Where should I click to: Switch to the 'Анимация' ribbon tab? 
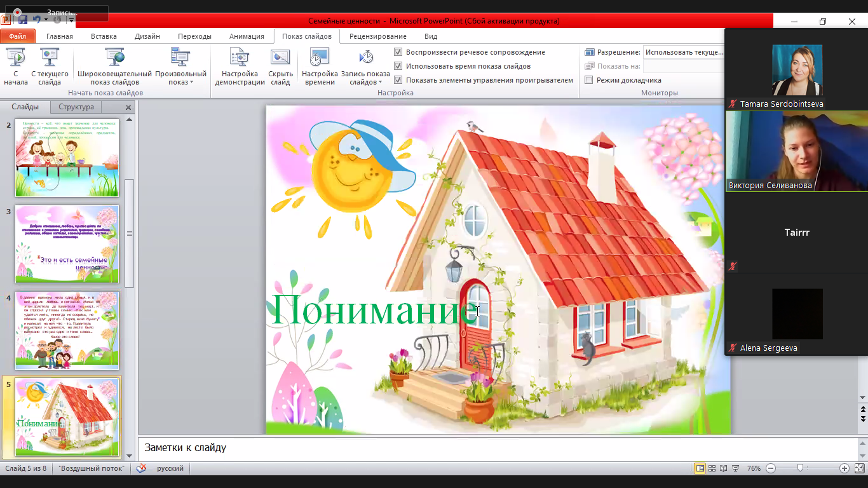(x=247, y=36)
